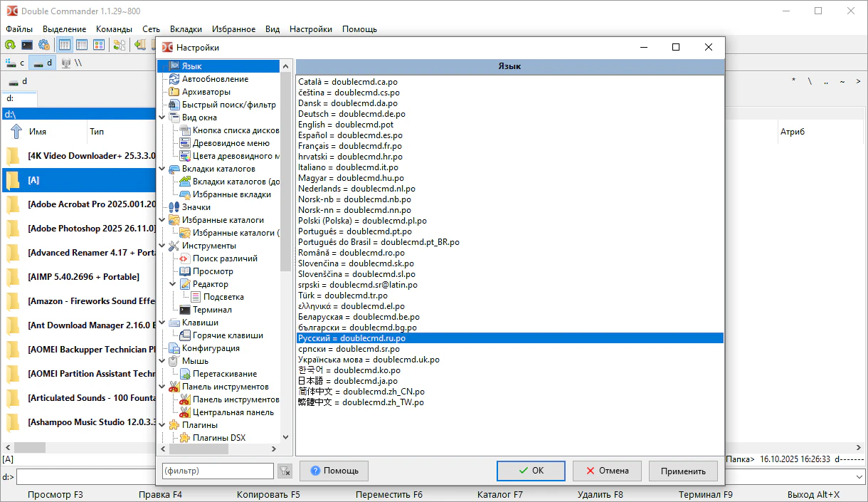The image size is (868, 502).
Task: Click the gear options icon in toolbar
Action: (44, 45)
